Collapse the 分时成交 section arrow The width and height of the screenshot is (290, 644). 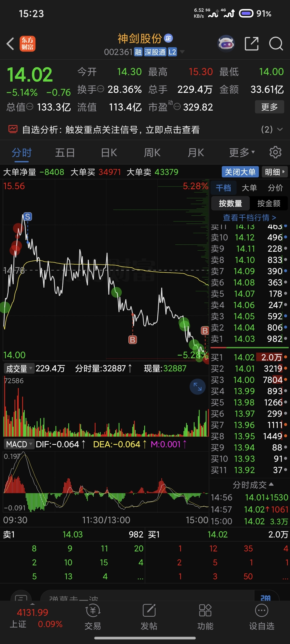pyautogui.click(x=271, y=484)
